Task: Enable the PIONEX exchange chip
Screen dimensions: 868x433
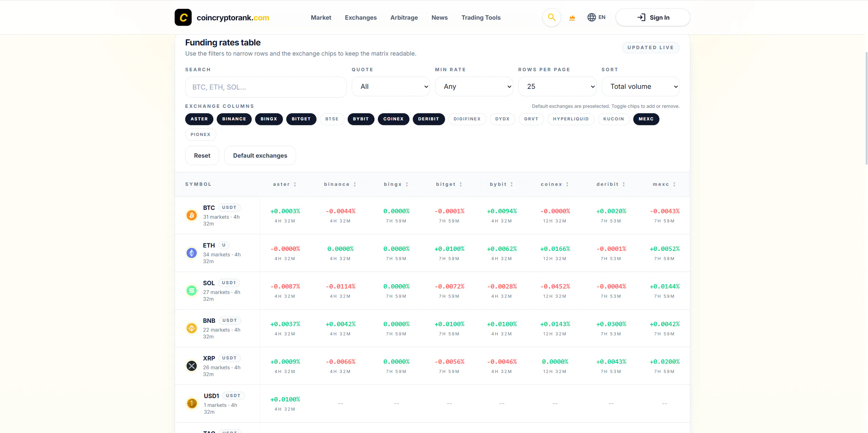Action: [x=200, y=135]
